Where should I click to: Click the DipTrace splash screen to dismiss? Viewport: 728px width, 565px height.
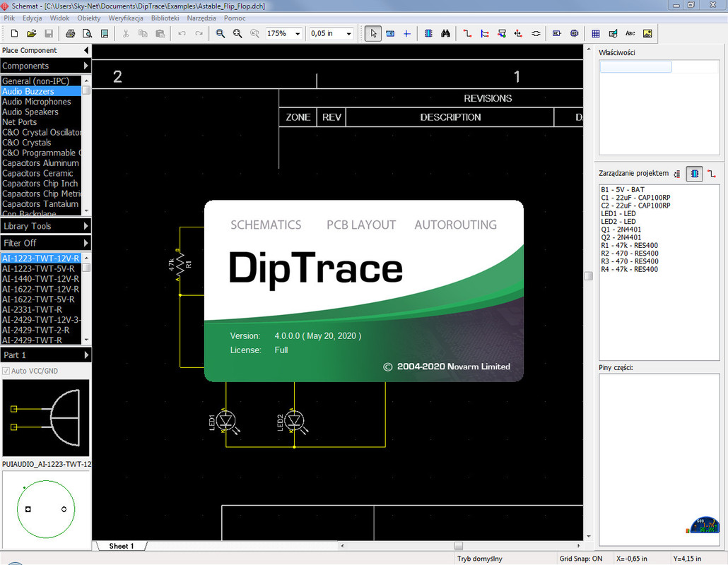[364, 291]
